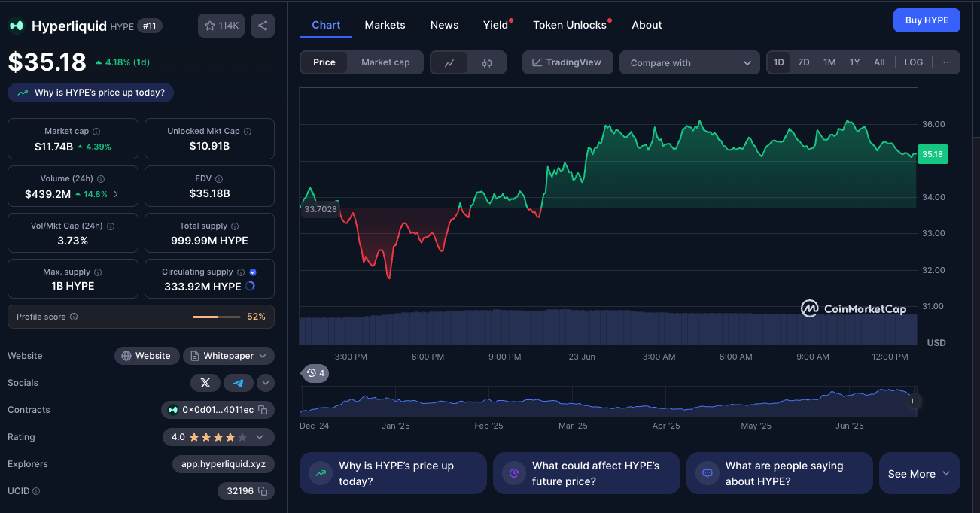Expand the Whitepaper dropdown
This screenshot has height=513, width=980.
[229, 356]
